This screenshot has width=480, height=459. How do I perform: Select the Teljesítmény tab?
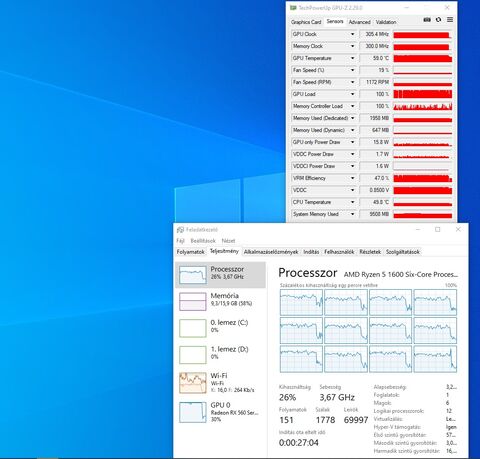coord(224,251)
